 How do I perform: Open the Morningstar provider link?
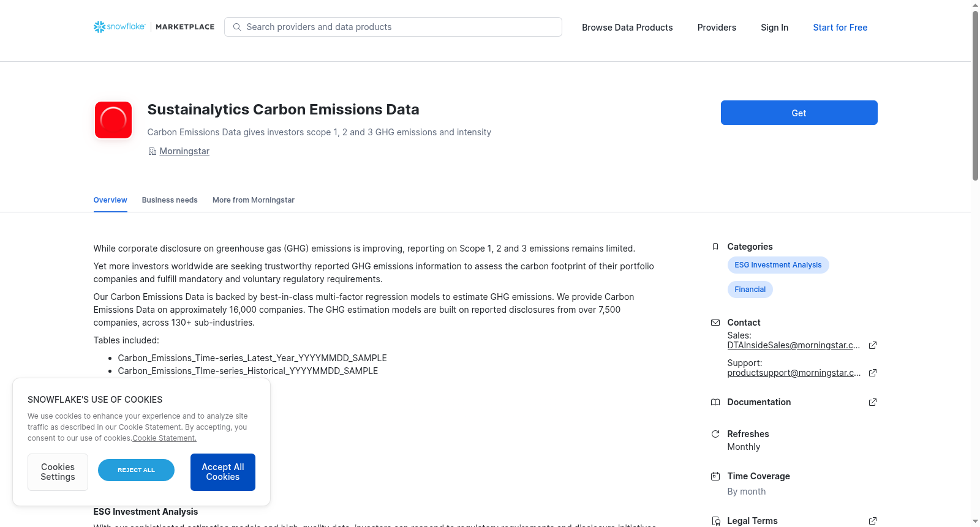pos(184,151)
